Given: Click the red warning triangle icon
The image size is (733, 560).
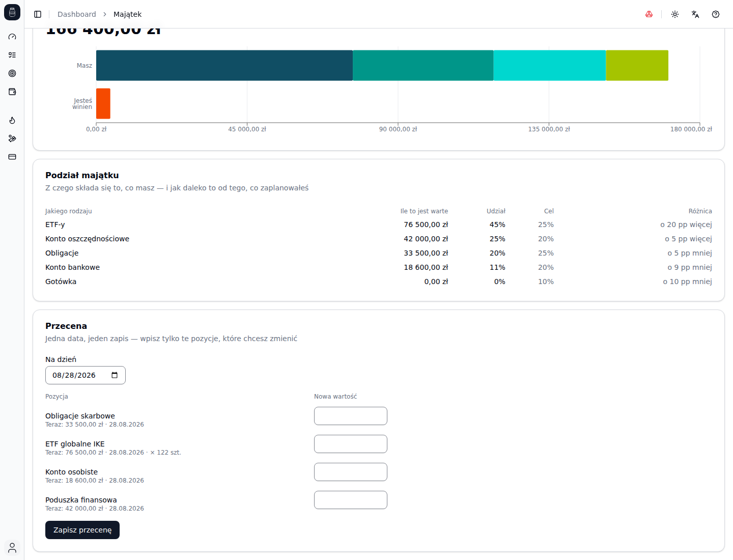Looking at the screenshot, I should click(649, 14).
